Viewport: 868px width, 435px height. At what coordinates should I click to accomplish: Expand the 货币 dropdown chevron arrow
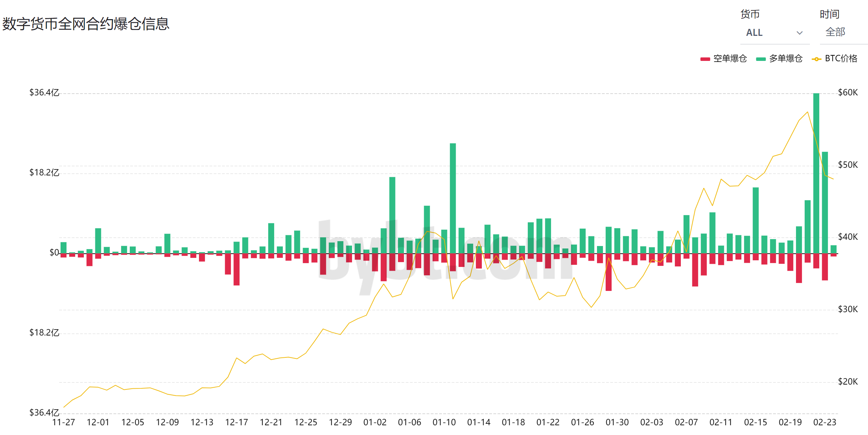point(799,33)
